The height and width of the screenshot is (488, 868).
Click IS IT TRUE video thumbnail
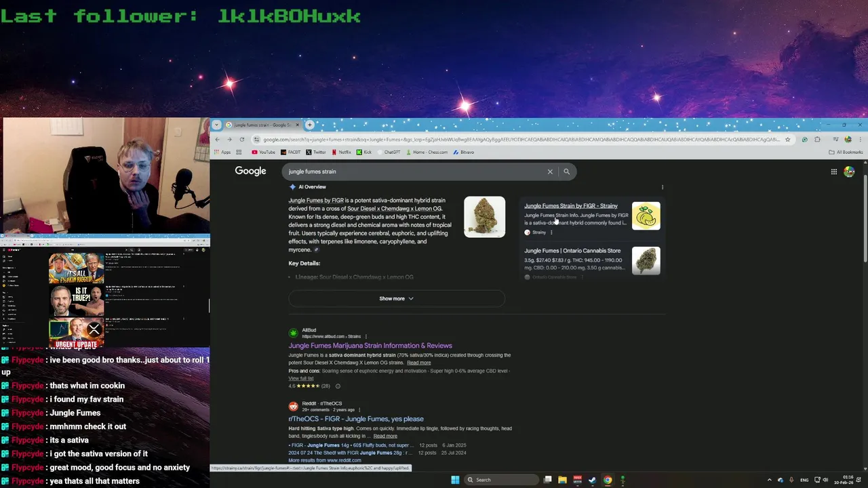tap(76, 301)
